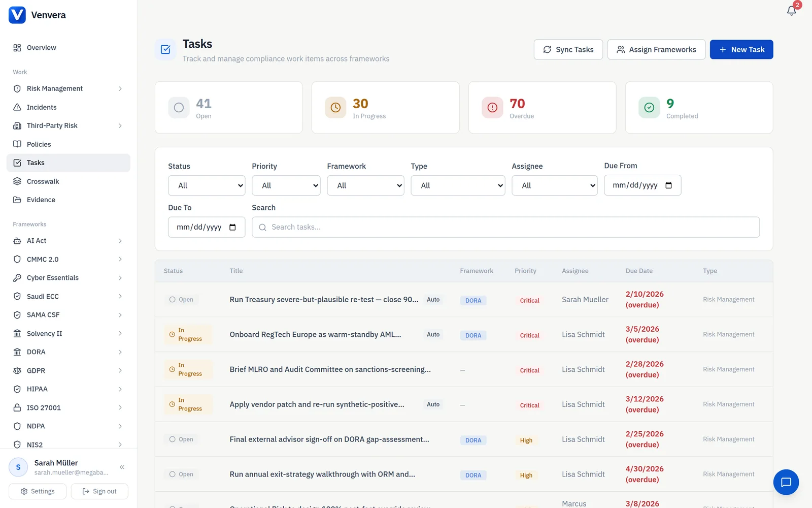Click the Sarah Mueller assignee cell
The height and width of the screenshot is (508, 812).
(585, 300)
